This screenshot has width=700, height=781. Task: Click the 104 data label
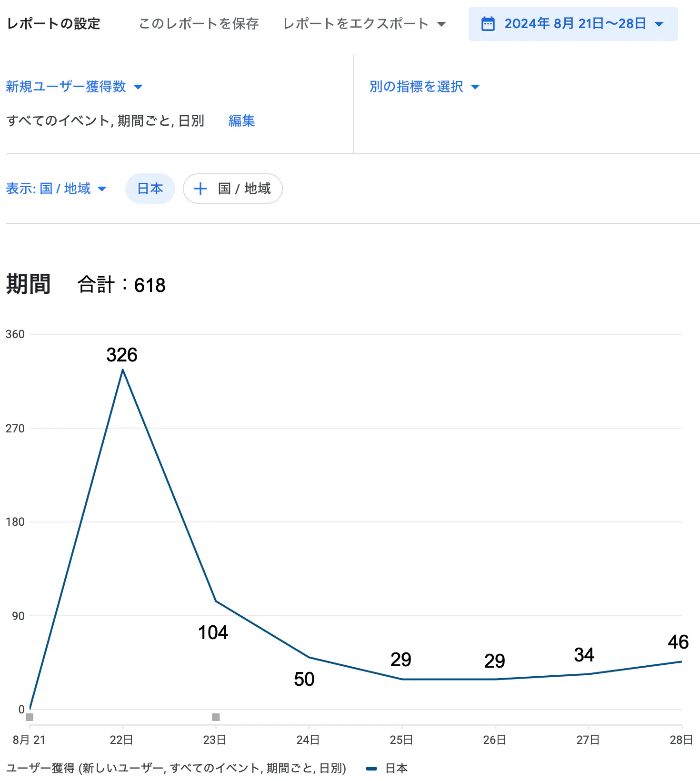coord(213,633)
